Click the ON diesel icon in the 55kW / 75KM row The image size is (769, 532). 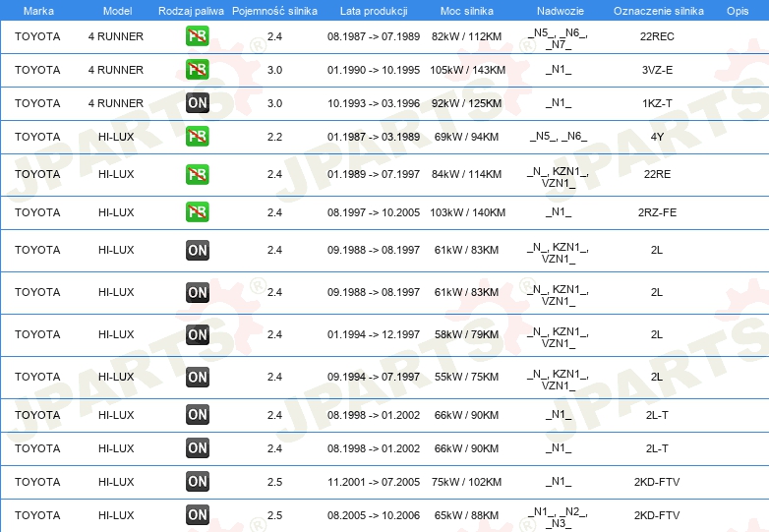pos(197,377)
